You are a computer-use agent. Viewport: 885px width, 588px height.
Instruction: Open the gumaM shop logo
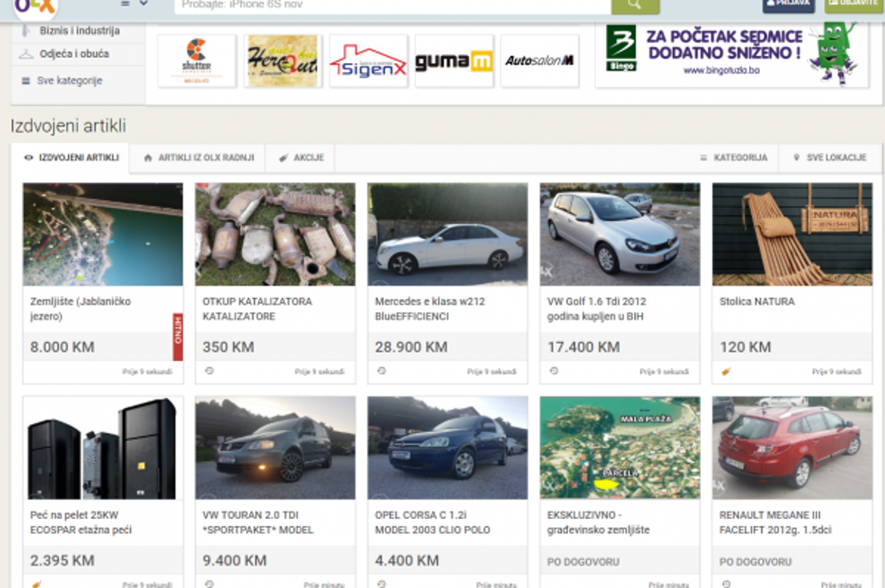pyautogui.click(x=454, y=61)
